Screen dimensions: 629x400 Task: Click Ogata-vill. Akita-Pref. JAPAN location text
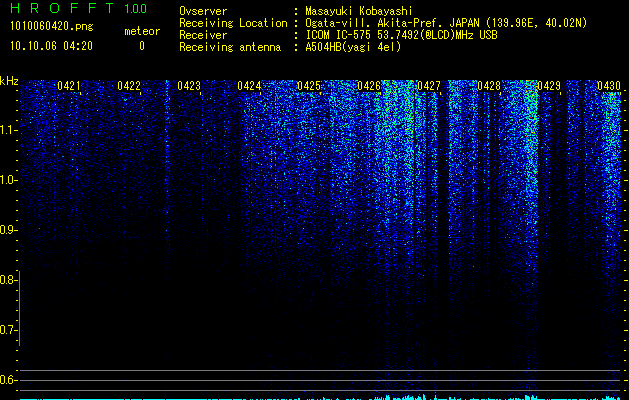446,23
